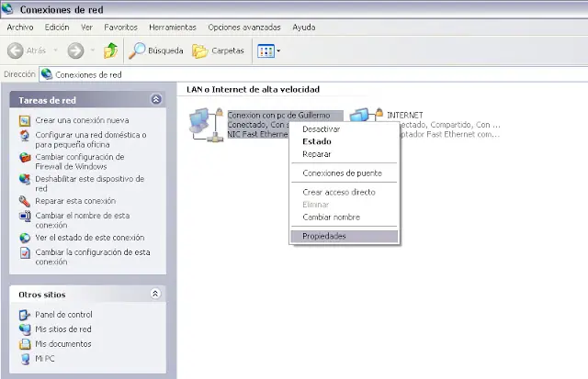Screen dimensions: 588x379
Task: Click 'Cambiar configuración de Firewall de Windows' link
Action: (x=80, y=162)
